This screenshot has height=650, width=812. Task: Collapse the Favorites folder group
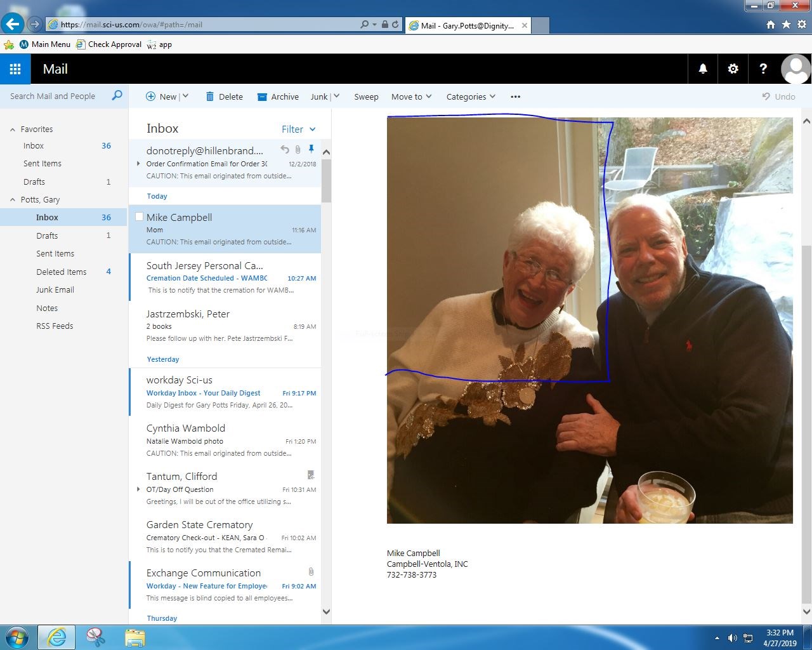coord(13,129)
